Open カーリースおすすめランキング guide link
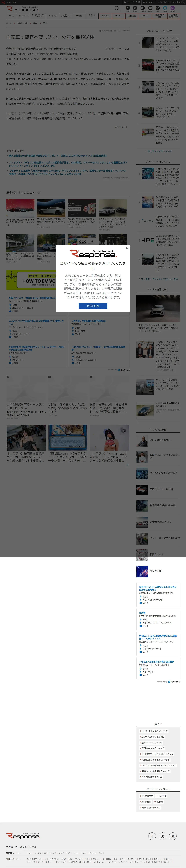The height and width of the screenshot is (868, 186). [x=154, y=731]
